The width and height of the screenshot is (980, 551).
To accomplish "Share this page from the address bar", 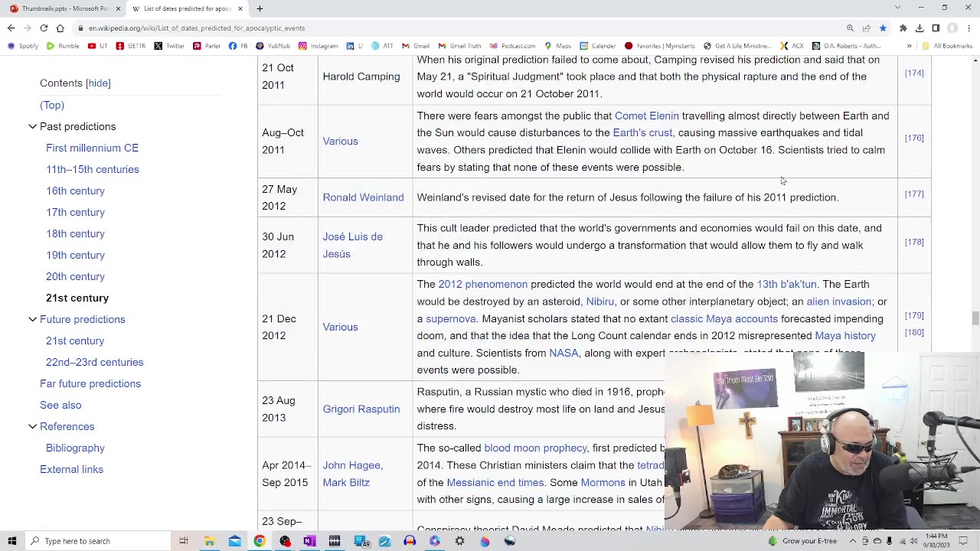I will pyautogui.click(x=867, y=28).
